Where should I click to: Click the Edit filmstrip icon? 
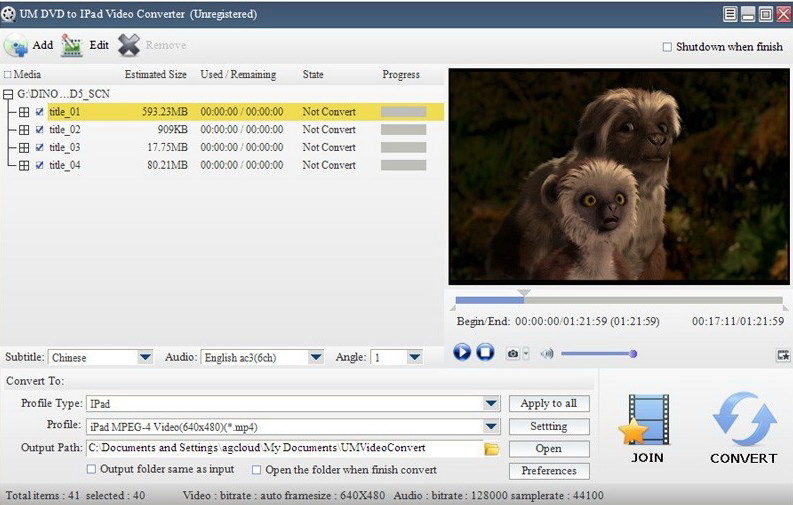pos(72,45)
